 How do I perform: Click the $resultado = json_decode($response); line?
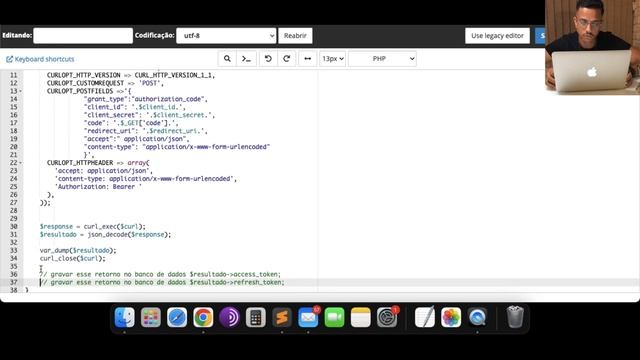coord(105,234)
